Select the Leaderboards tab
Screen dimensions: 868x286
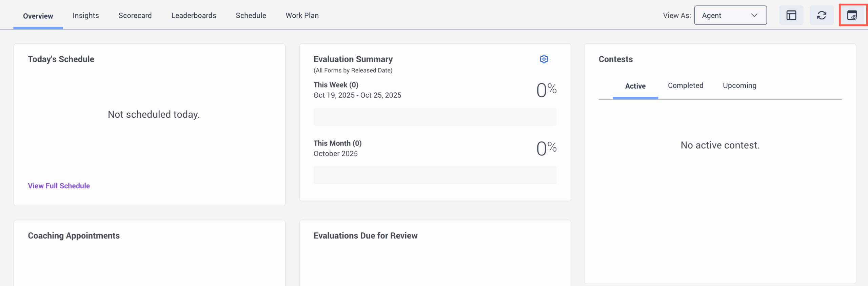(x=194, y=16)
